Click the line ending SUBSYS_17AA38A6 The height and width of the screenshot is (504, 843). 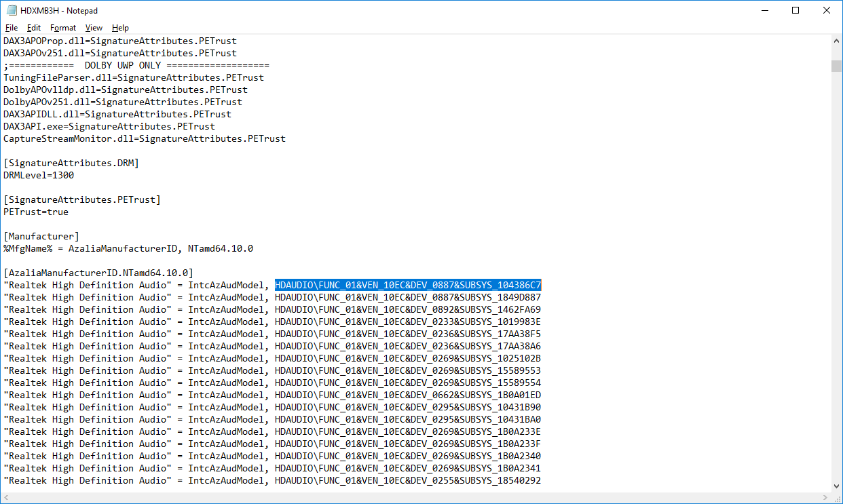(272, 346)
